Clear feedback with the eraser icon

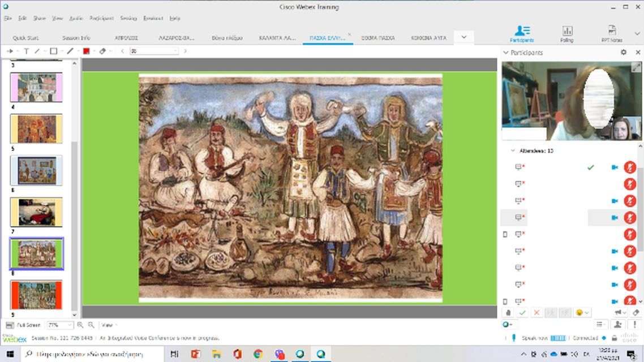coord(636,313)
